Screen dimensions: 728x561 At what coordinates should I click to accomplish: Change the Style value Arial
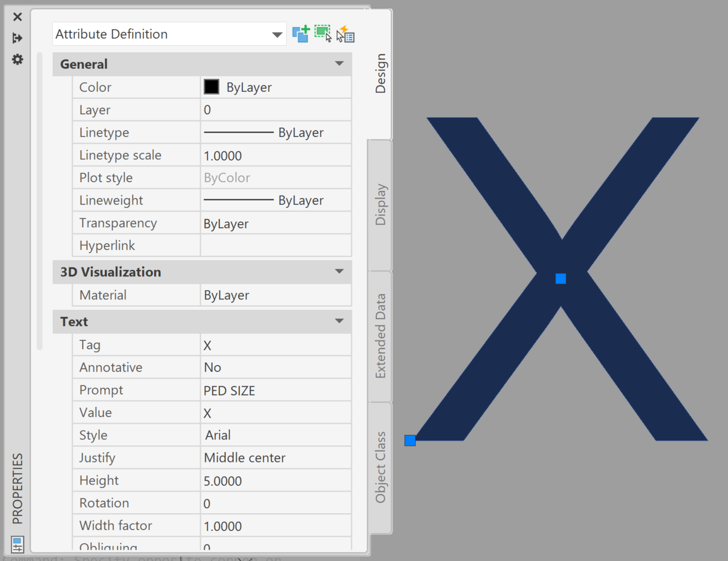[x=276, y=435]
